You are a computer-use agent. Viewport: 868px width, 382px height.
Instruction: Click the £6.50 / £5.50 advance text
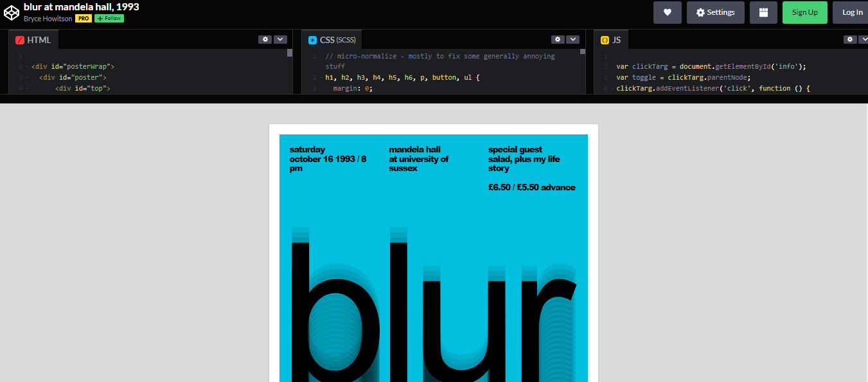pyautogui.click(x=531, y=188)
